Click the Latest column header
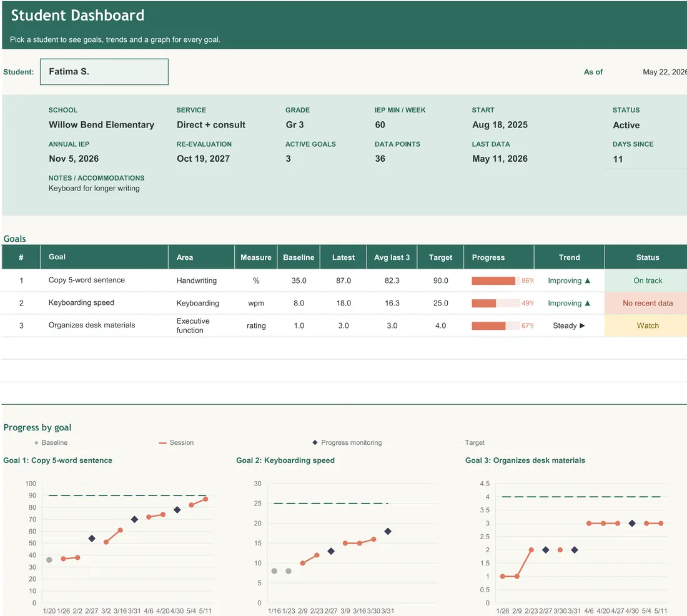 [343, 257]
